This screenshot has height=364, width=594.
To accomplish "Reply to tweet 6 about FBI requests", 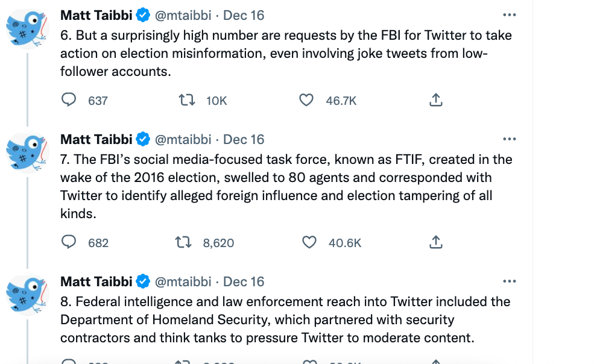I will coord(69,100).
